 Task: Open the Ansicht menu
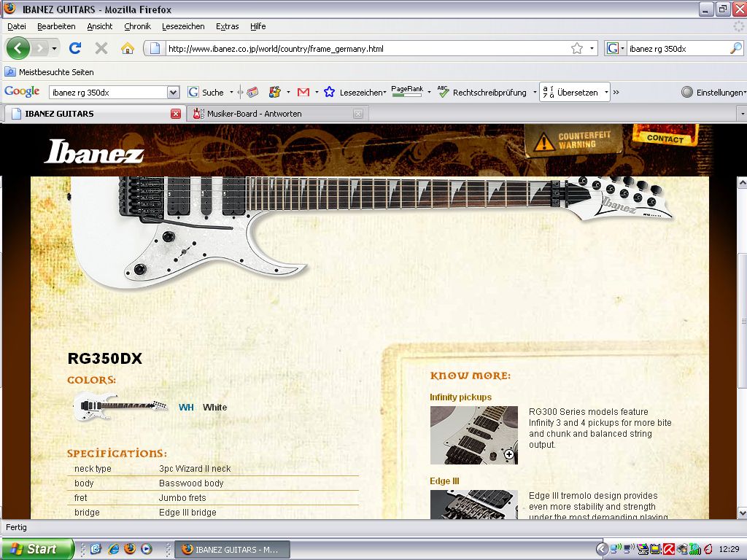point(99,26)
